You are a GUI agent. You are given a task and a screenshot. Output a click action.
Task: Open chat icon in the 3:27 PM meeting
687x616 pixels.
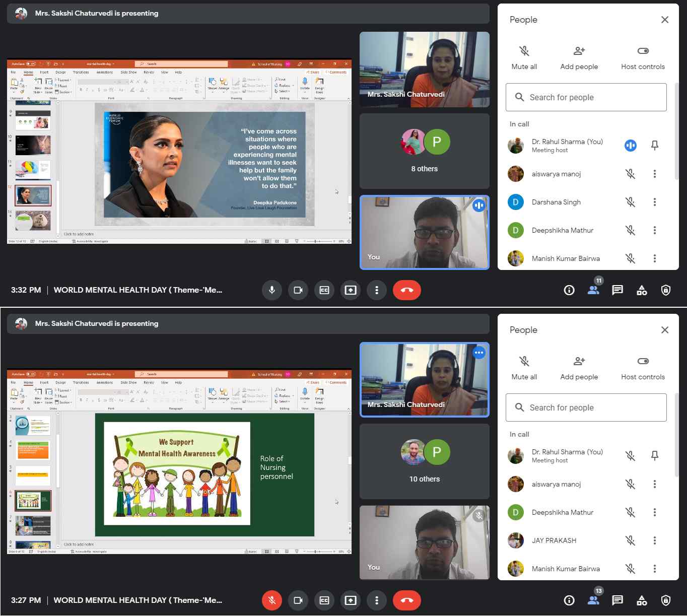click(617, 600)
